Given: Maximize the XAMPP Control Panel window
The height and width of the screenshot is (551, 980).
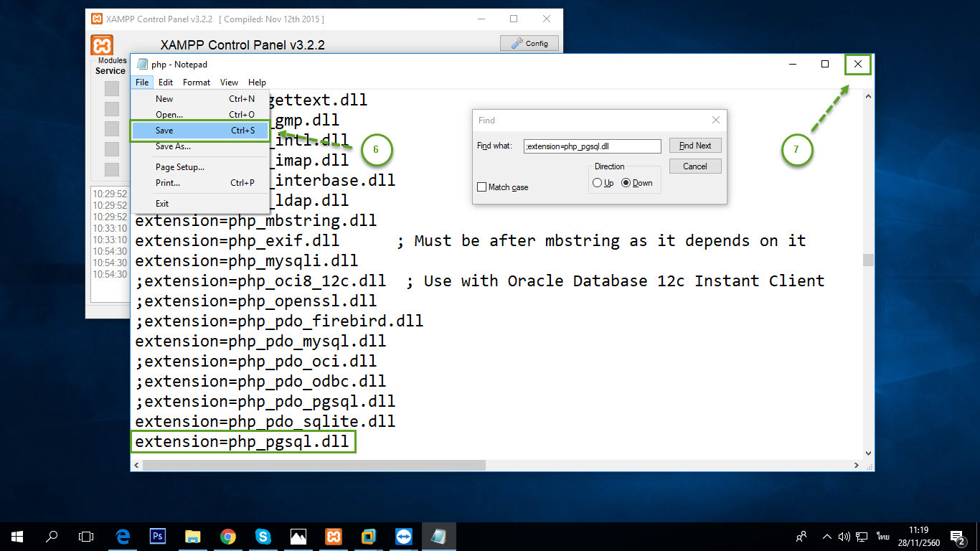Looking at the screenshot, I should [x=514, y=19].
